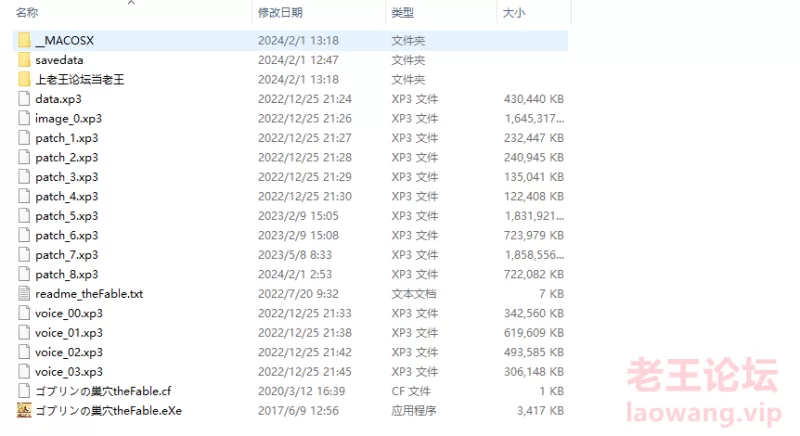
Task: Select the patch_4.xp3 file name
Action: (67, 196)
